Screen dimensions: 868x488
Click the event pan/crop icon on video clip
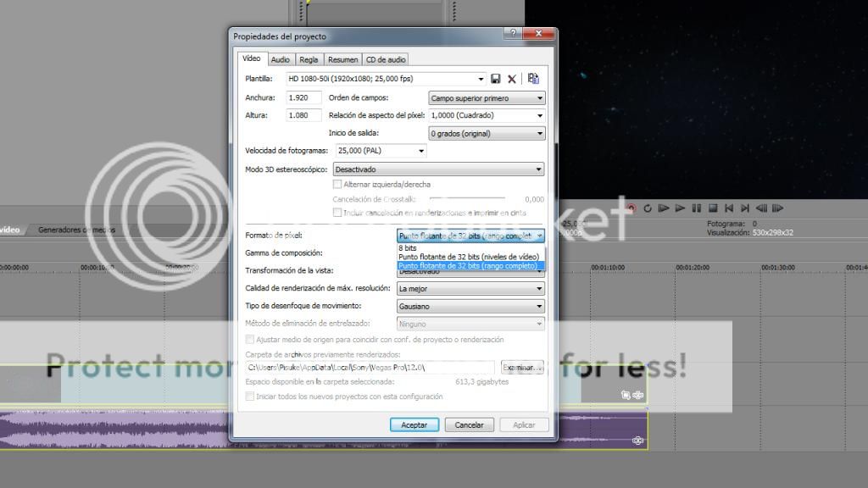tap(626, 395)
